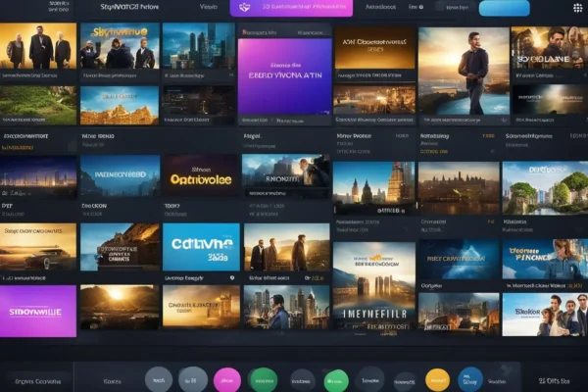588x392 pixels.
Task: Open the 'Video' tab in top navigation
Action: pyautogui.click(x=209, y=8)
